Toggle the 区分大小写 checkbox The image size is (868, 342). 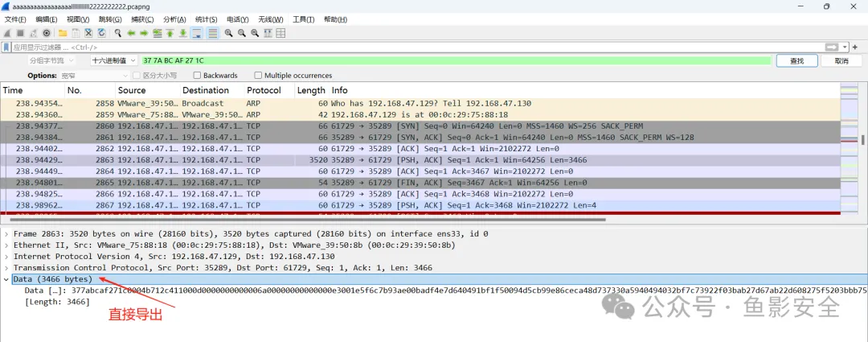[137, 76]
